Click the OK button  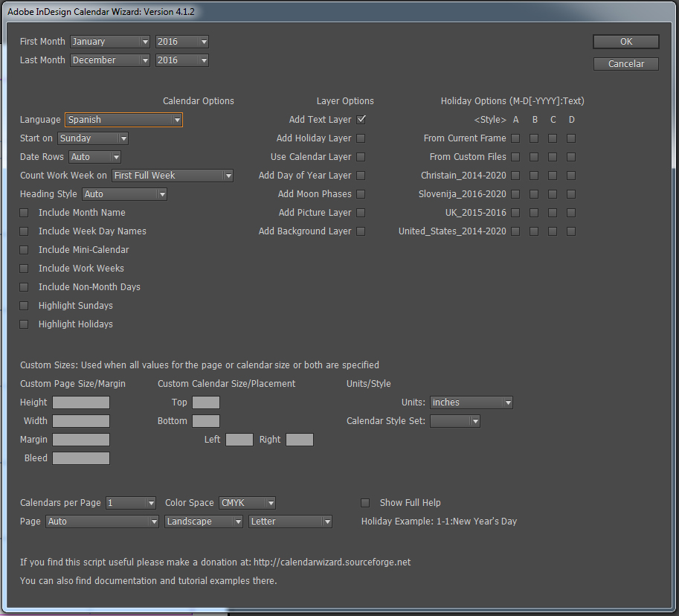click(626, 42)
